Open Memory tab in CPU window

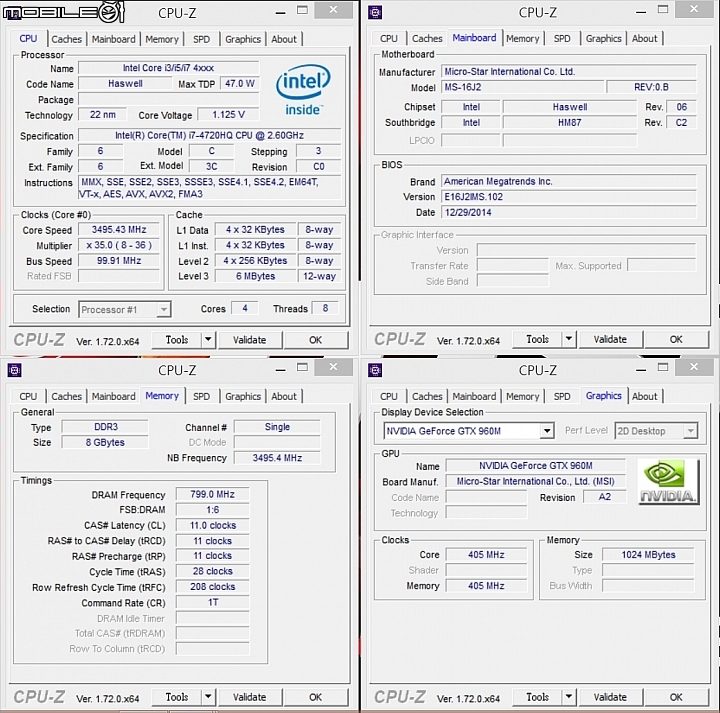coord(162,39)
